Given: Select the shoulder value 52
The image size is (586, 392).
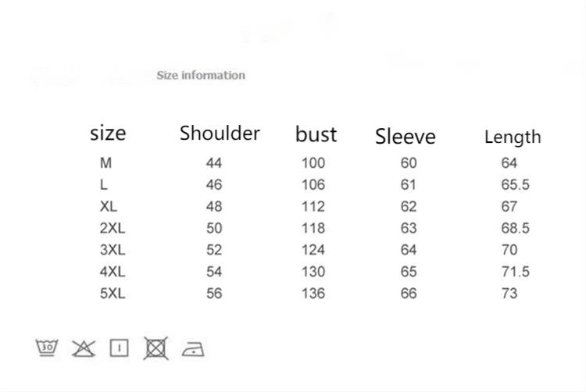Looking at the screenshot, I should pyautogui.click(x=214, y=251).
